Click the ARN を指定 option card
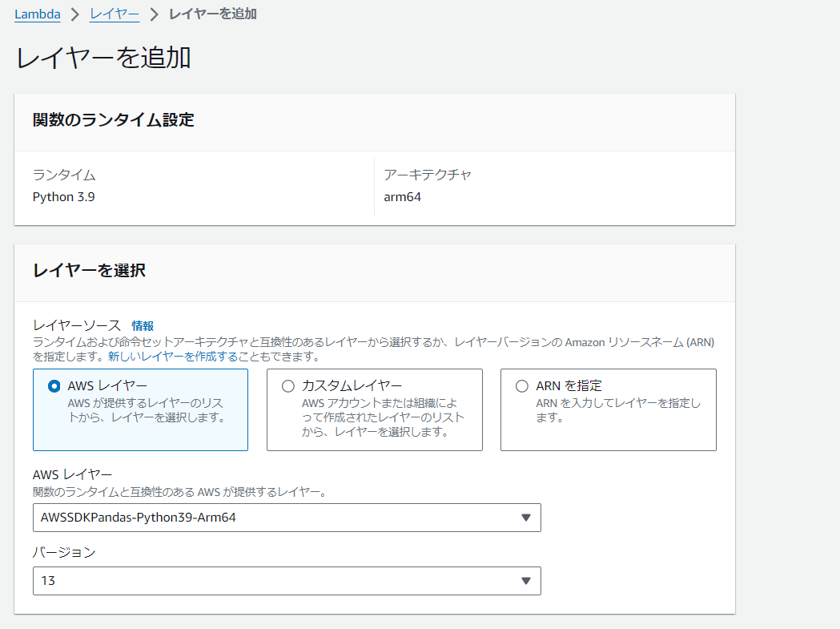The width and height of the screenshot is (840, 629). point(608,409)
